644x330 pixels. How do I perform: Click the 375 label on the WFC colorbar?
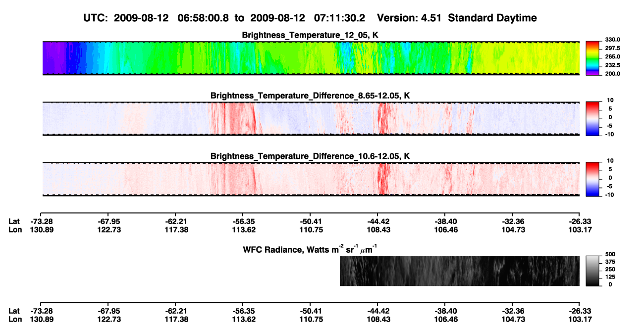(x=610, y=262)
